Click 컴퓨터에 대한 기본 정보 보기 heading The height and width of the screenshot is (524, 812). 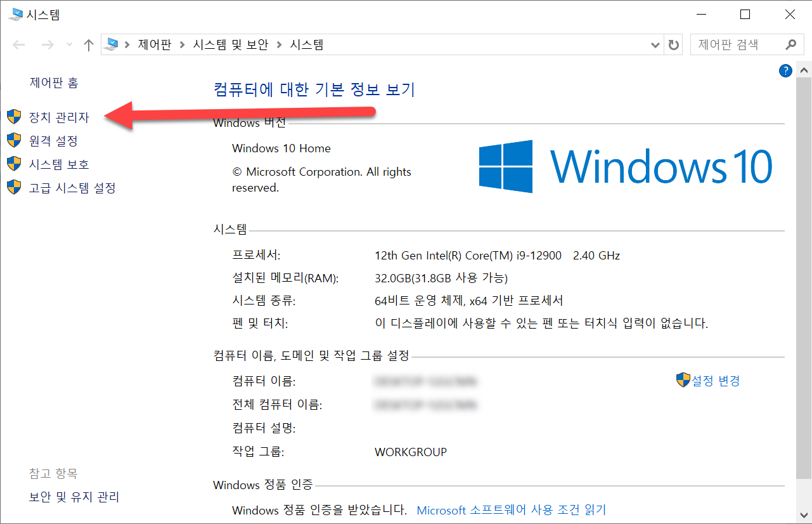click(314, 89)
